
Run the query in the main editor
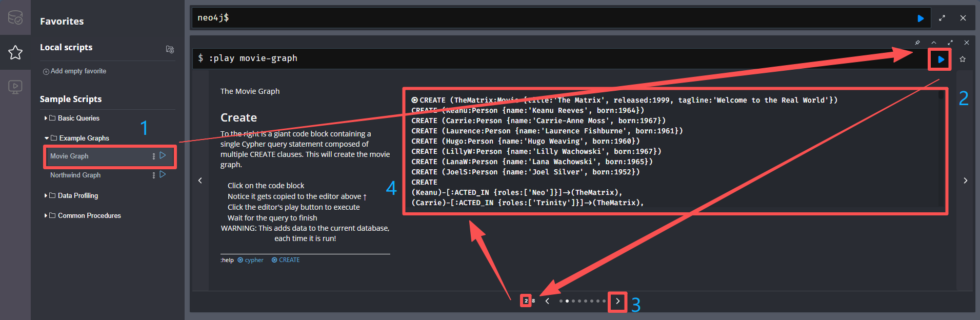[921, 18]
